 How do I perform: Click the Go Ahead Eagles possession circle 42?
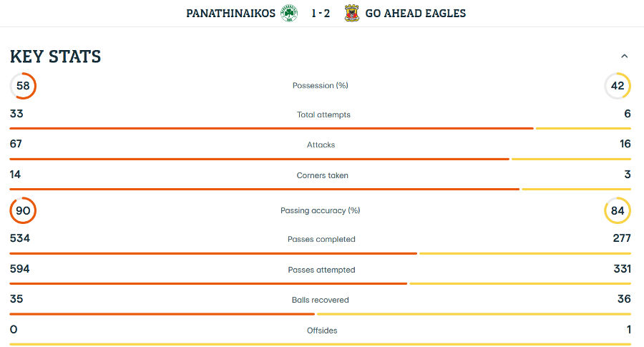(x=618, y=86)
